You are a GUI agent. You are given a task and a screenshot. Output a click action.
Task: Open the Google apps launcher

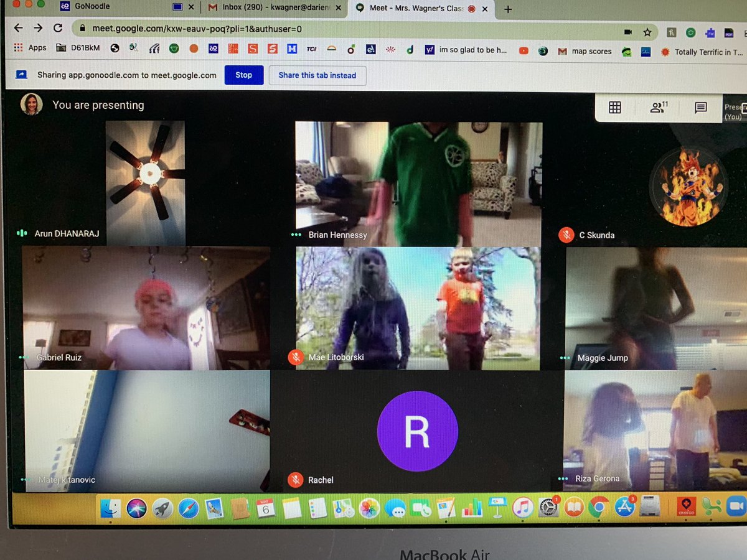click(x=19, y=47)
